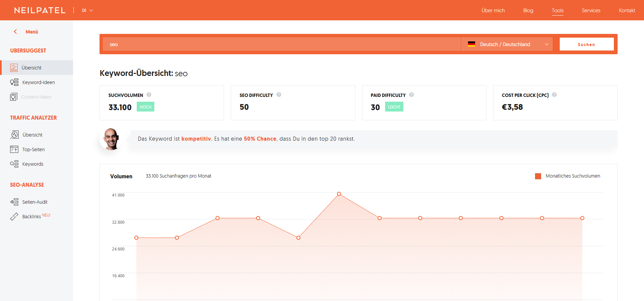Image resolution: width=644 pixels, height=301 pixels.
Task: Select Übersicht under Ubersuggest
Action: [37, 68]
